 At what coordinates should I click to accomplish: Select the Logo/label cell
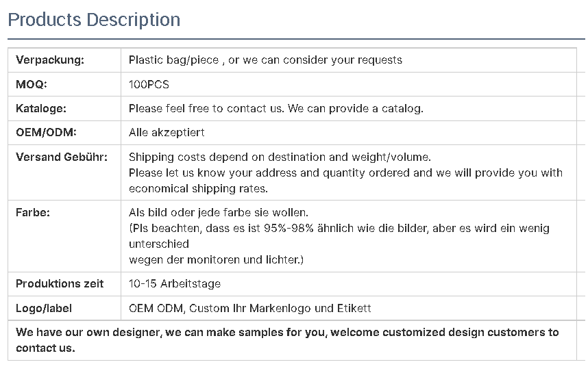tap(64, 308)
